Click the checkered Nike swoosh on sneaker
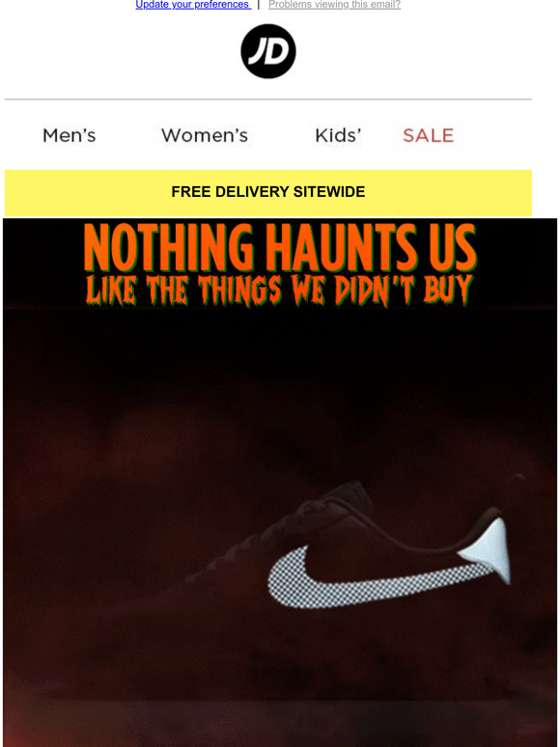 tap(377, 577)
